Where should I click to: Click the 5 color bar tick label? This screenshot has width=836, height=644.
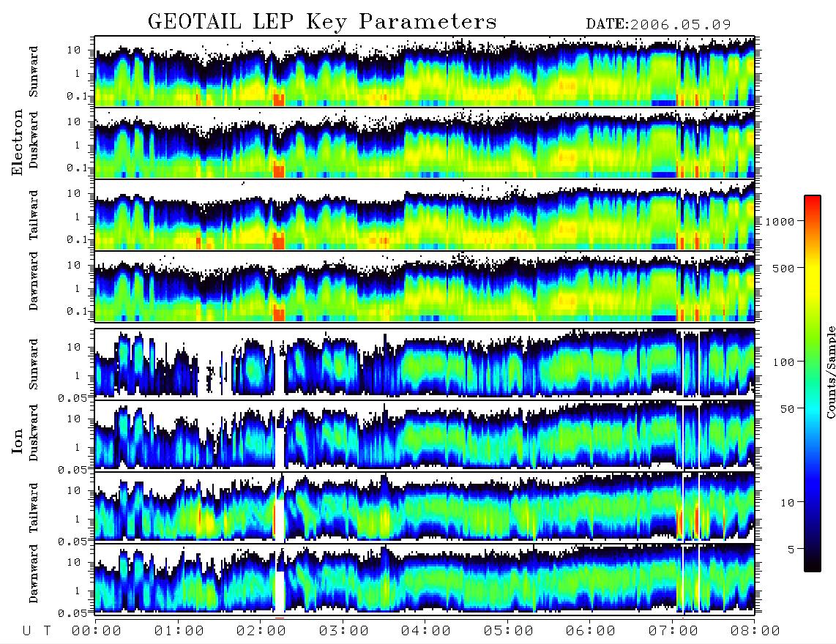click(791, 549)
